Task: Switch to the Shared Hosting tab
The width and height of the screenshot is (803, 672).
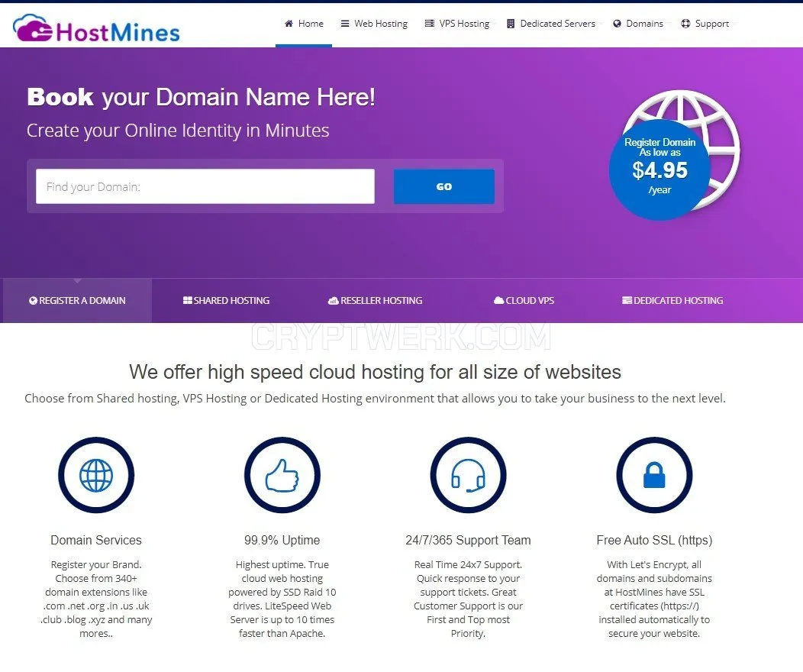Action: click(x=227, y=301)
